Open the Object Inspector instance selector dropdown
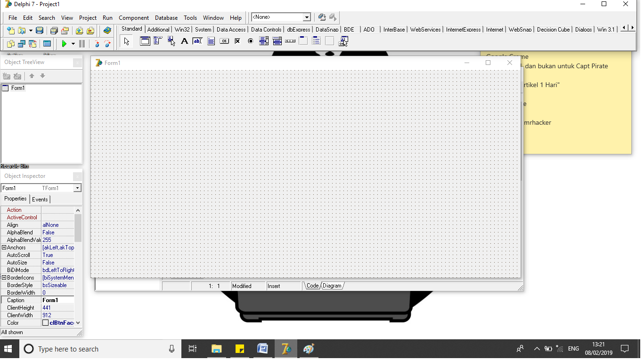The height and width of the screenshot is (360, 644). click(x=77, y=188)
